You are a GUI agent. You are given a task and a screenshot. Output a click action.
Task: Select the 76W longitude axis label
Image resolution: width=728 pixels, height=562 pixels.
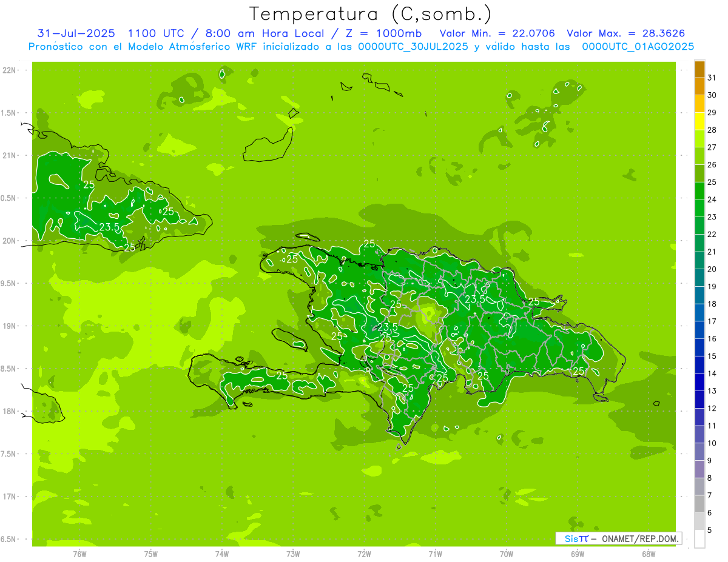79,554
